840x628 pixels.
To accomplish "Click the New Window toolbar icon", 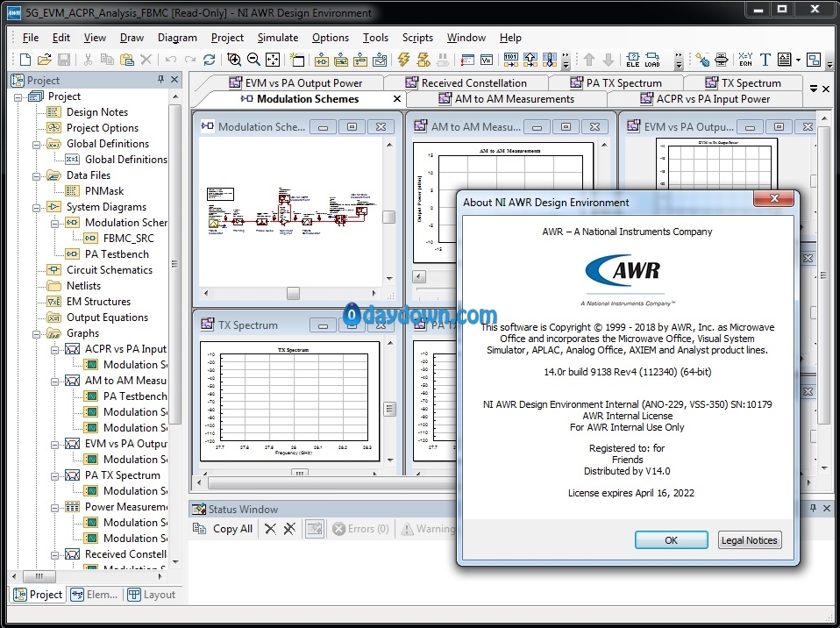I will (x=296, y=60).
